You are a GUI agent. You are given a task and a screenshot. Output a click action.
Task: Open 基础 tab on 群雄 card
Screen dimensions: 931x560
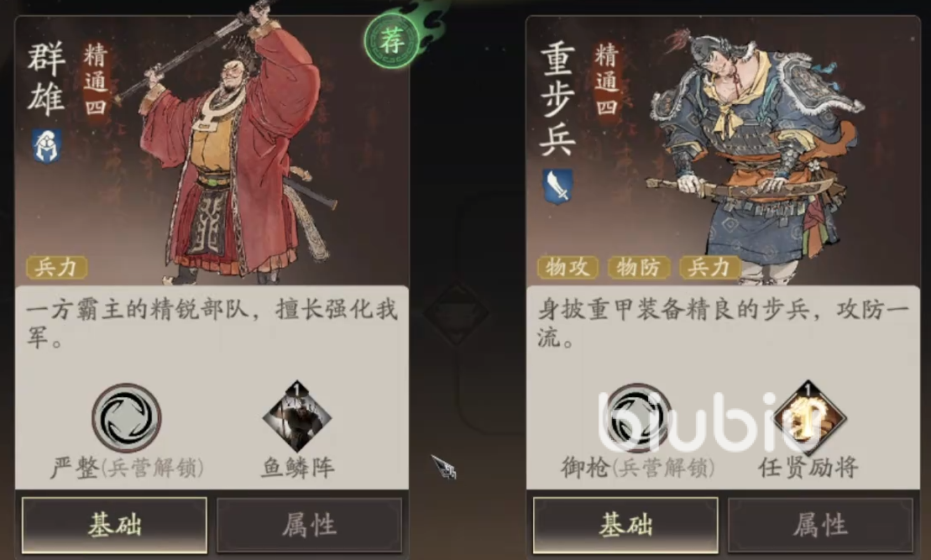(x=115, y=525)
